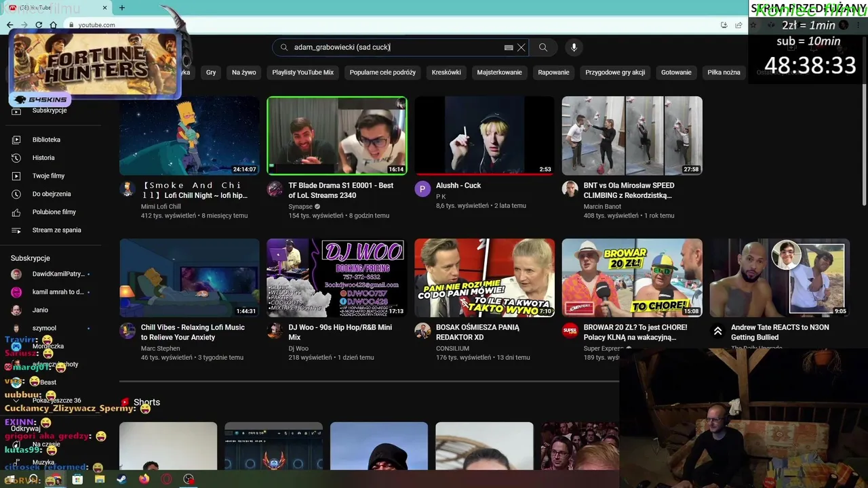
Task: Select the Piłka nożna category chip
Action: click(724, 73)
